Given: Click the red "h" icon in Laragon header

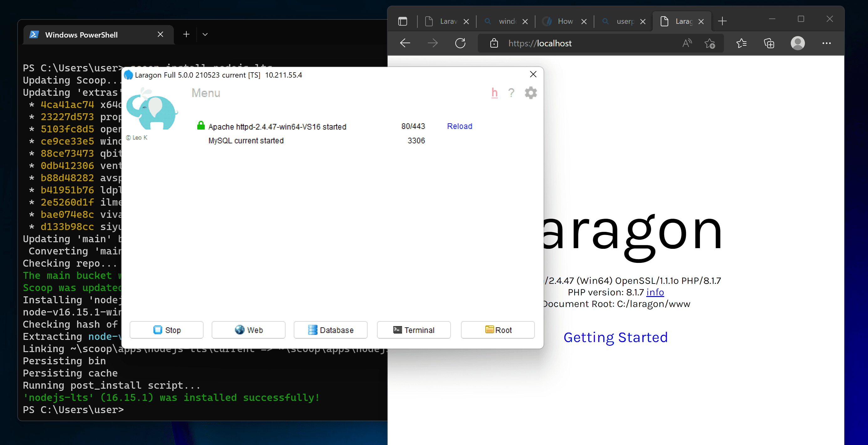Looking at the screenshot, I should click(x=494, y=93).
